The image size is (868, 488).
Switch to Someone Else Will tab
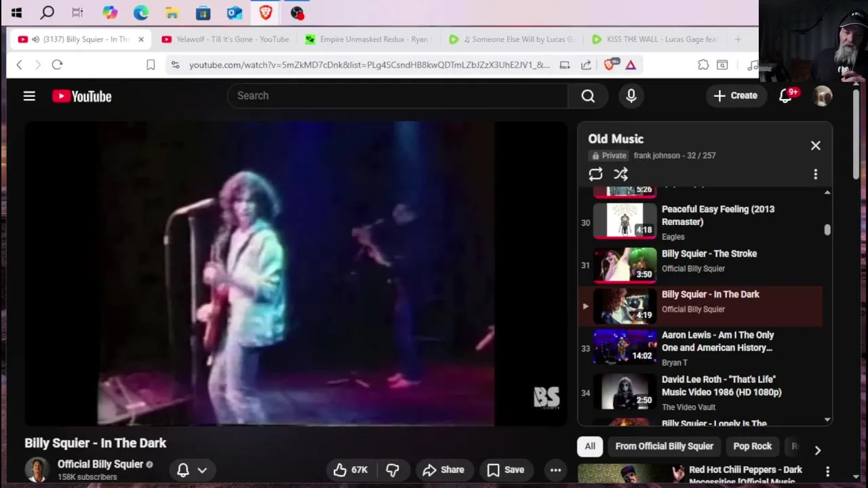click(x=513, y=39)
